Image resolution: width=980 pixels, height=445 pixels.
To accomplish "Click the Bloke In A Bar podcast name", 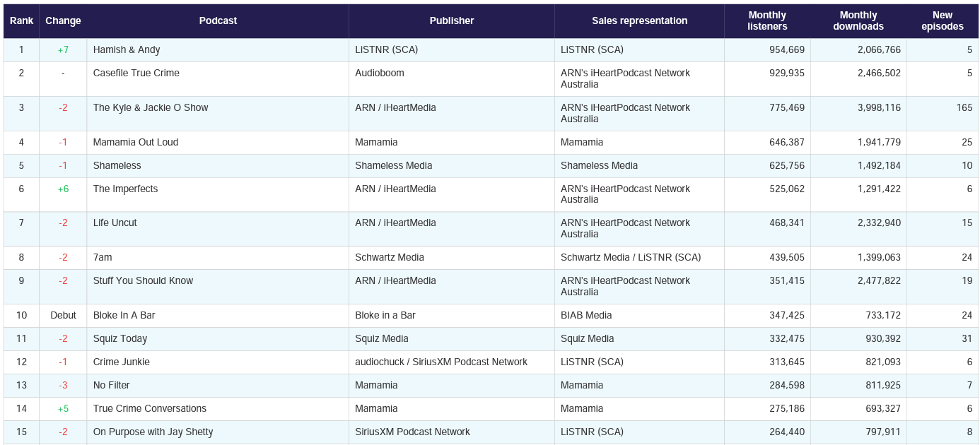I will tap(124, 316).
